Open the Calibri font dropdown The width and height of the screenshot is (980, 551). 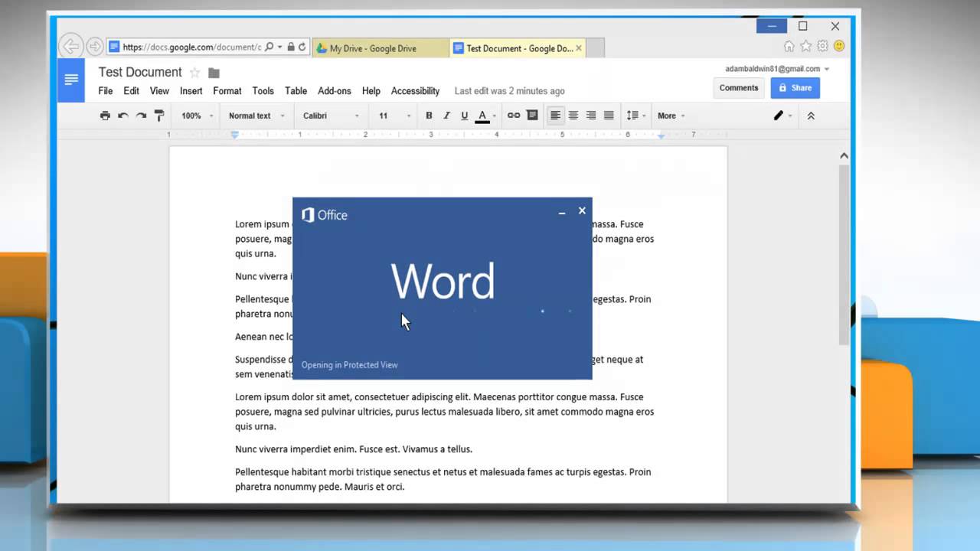(x=331, y=116)
